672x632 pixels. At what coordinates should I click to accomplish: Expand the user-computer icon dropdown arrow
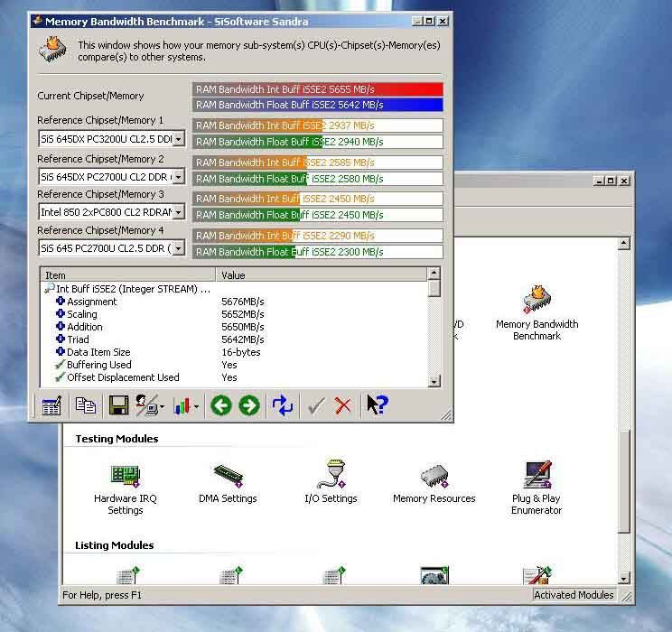pyautogui.click(x=162, y=406)
